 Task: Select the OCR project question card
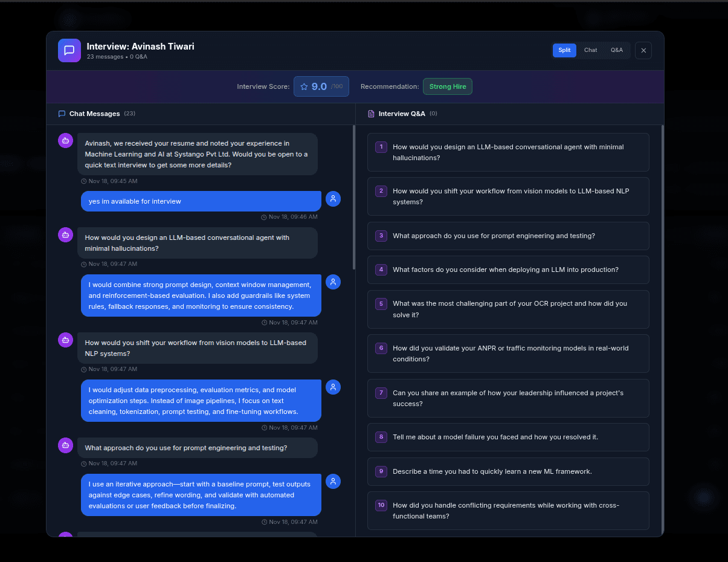[508, 309]
